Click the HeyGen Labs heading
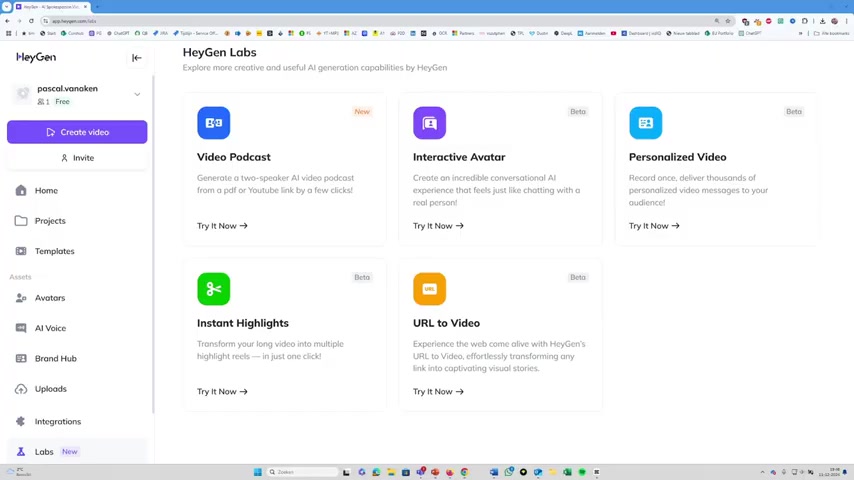This screenshot has height=480, width=854. 219,52
